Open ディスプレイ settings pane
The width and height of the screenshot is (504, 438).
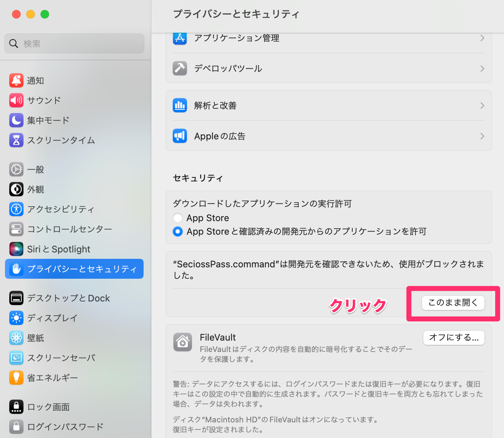tap(74, 318)
